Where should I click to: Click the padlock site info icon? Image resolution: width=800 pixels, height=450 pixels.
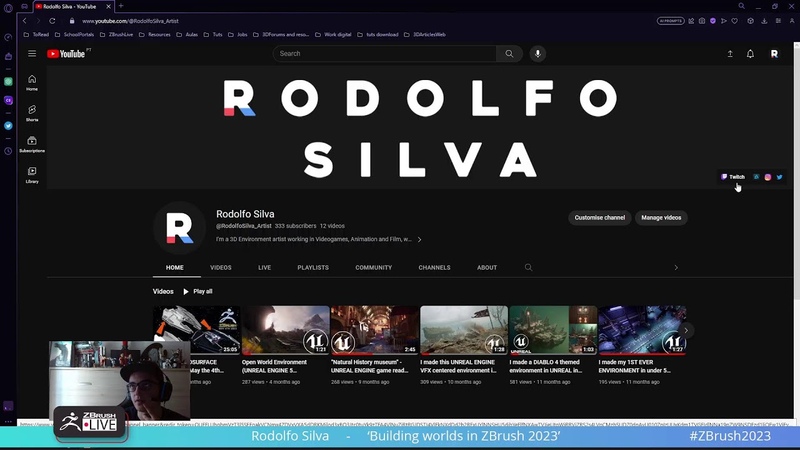(x=72, y=21)
